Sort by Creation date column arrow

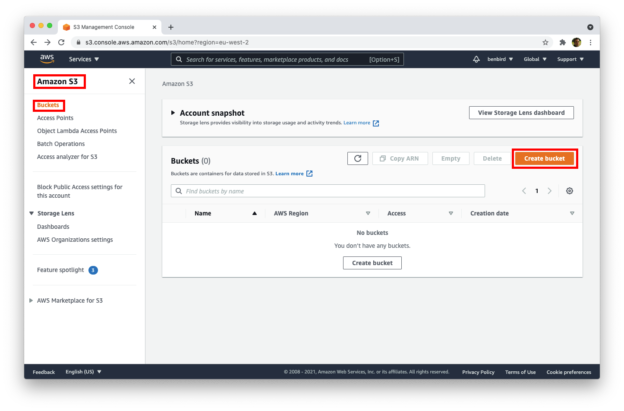(572, 213)
